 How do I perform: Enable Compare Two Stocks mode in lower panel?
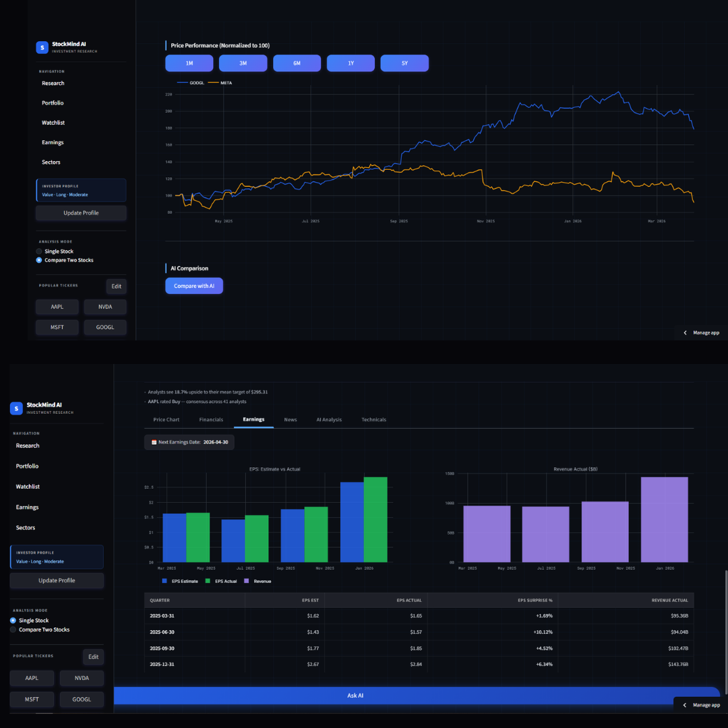[x=11, y=630]
